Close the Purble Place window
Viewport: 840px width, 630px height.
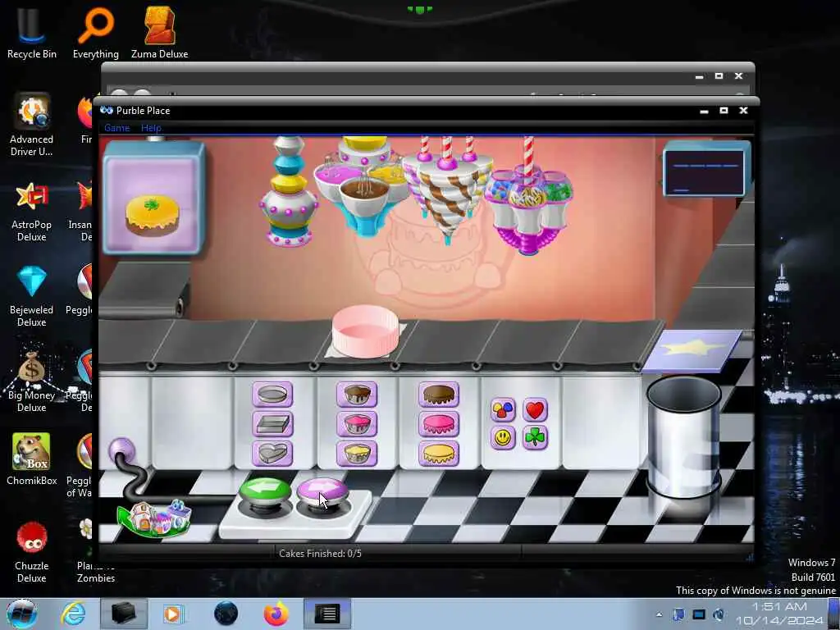click(743, 111)
